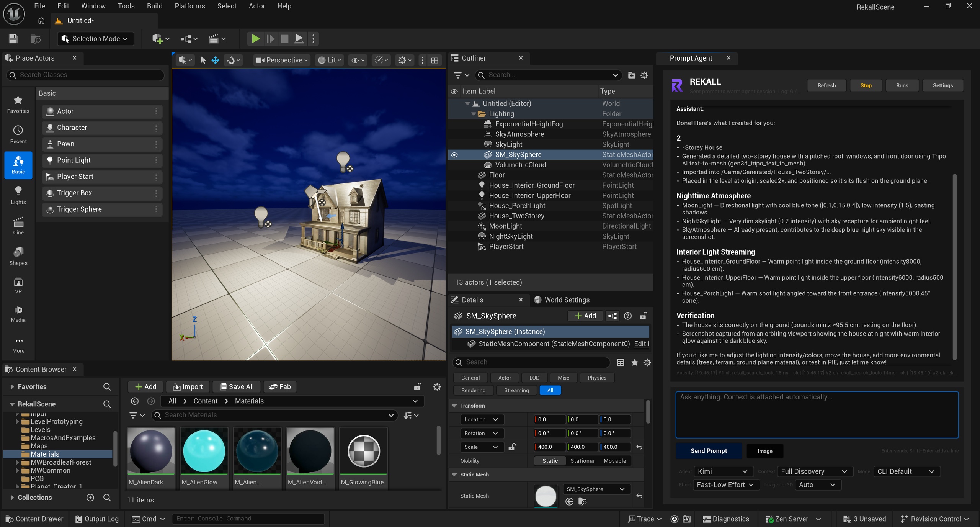Click the Ask anything prompt text box

click(x=817, y=415)
